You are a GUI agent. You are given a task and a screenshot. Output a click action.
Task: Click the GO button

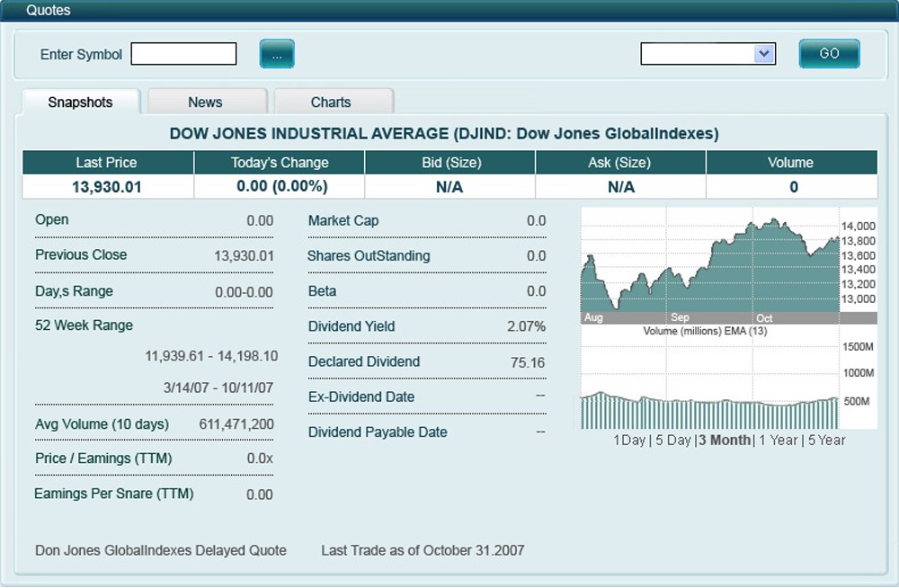click(829, 54)
